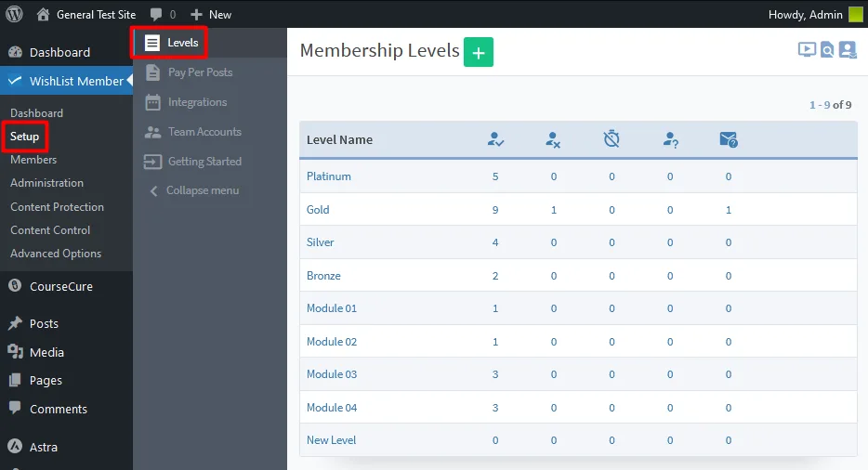Open the Members submenu
The image size is (868, 470).
tap(33, 160)
